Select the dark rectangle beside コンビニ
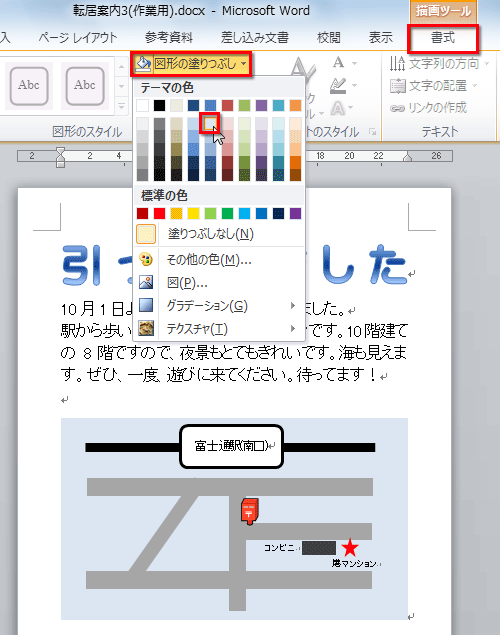Screen dimensions: 500x635 pyautogui.click(x=319, y=548)
